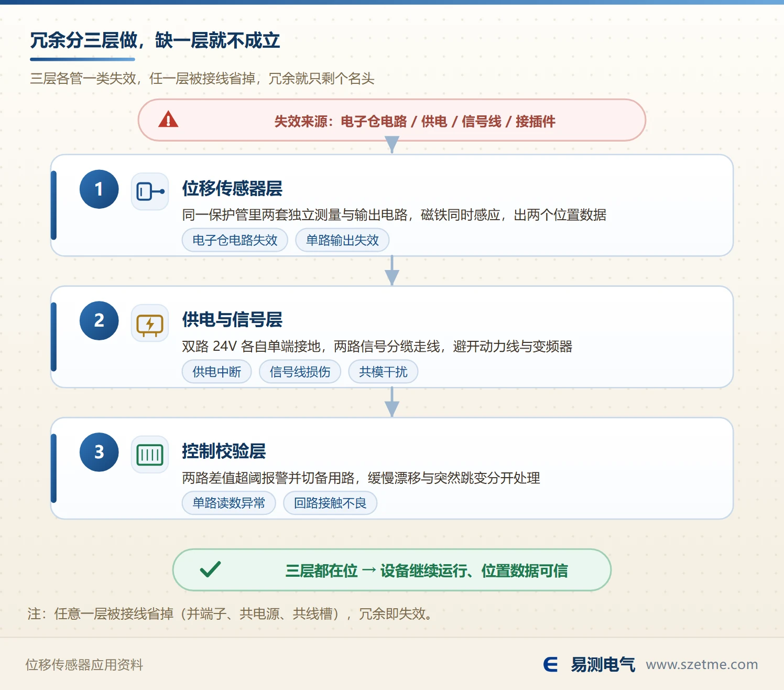
Task: Click the blue E logo of 易测电气
Action: pyautogui.click(x=551, y=664)
